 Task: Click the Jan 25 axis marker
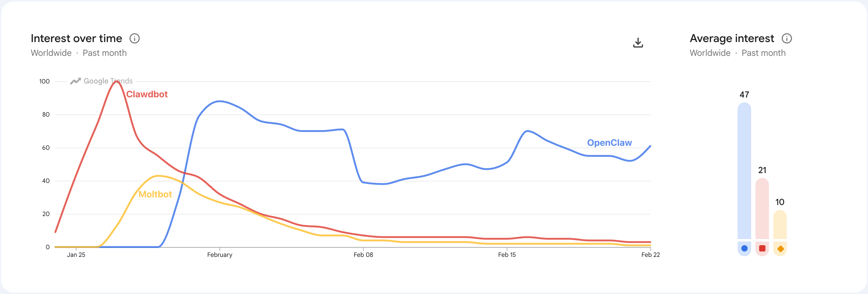point(76,255)
